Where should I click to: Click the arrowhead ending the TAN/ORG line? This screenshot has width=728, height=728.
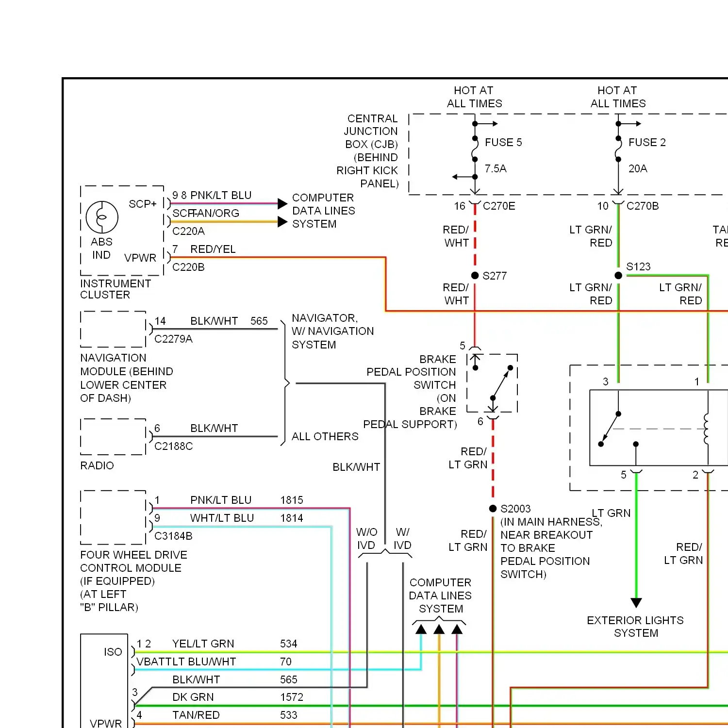[282, 222]
